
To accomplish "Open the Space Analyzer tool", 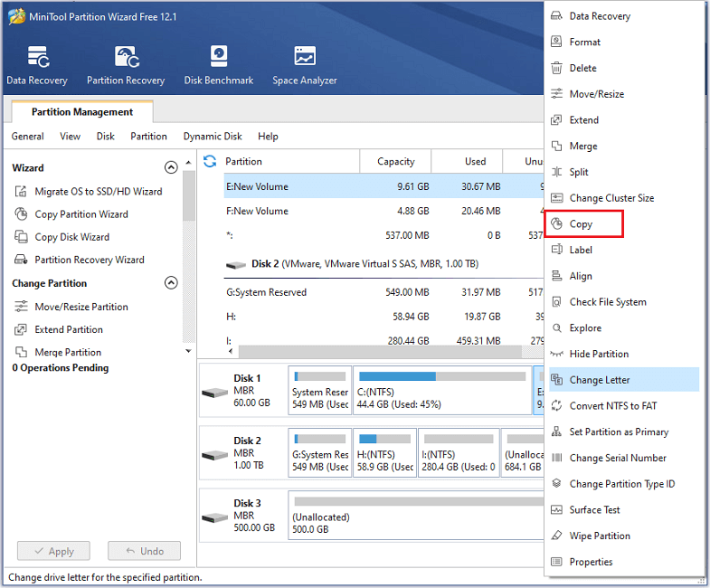I will (305, 65).
